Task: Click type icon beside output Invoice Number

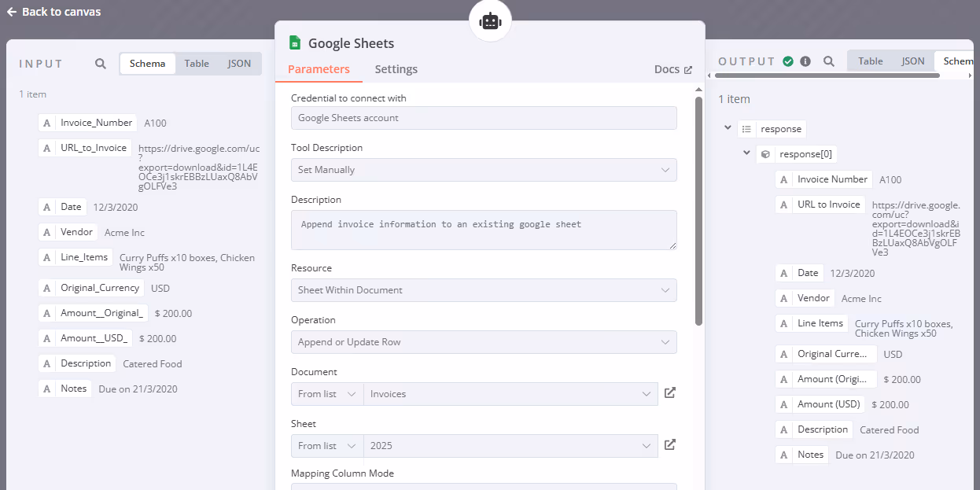Action: click(784, 179)
